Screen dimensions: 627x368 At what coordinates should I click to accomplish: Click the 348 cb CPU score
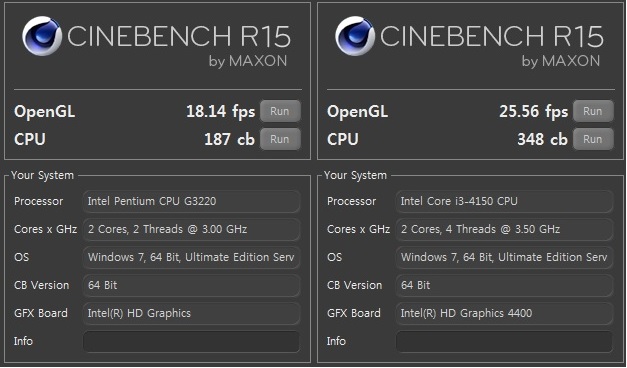542,140
